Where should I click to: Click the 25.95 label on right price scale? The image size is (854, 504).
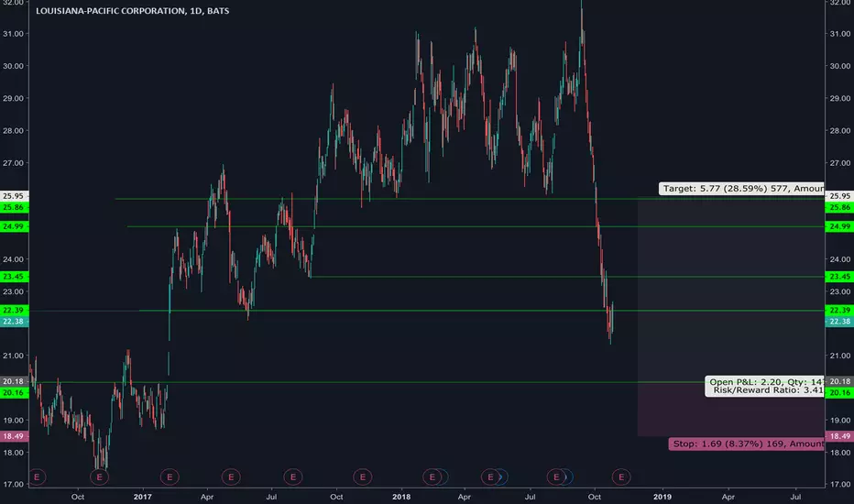pos(839,196)
